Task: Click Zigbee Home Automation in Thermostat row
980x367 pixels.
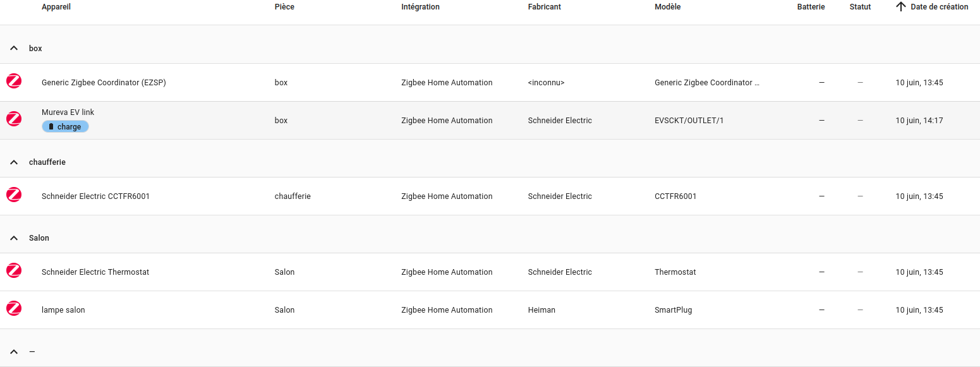Action: pyautogui.click(x=447, y=272)
